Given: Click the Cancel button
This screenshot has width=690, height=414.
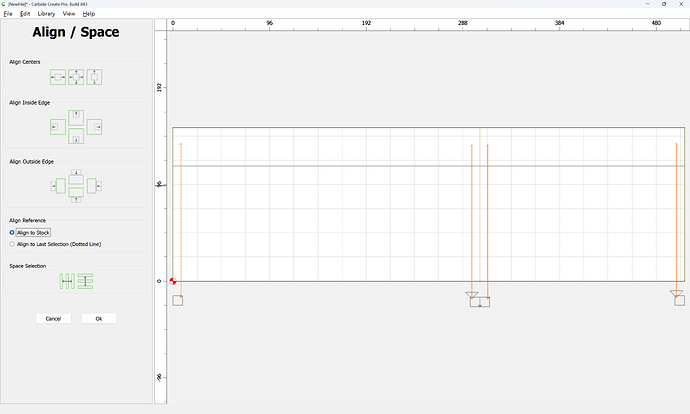Looking at the screenshot, I should point(53,319).
